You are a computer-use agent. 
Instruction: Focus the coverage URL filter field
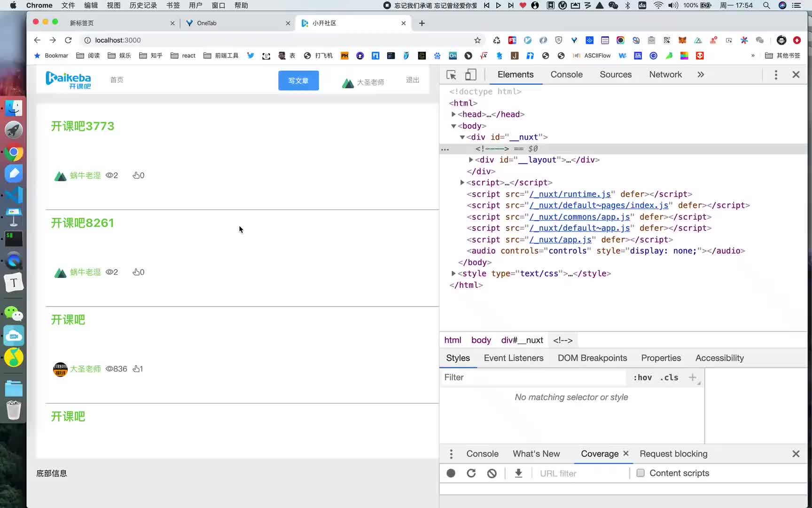(582, 473)
